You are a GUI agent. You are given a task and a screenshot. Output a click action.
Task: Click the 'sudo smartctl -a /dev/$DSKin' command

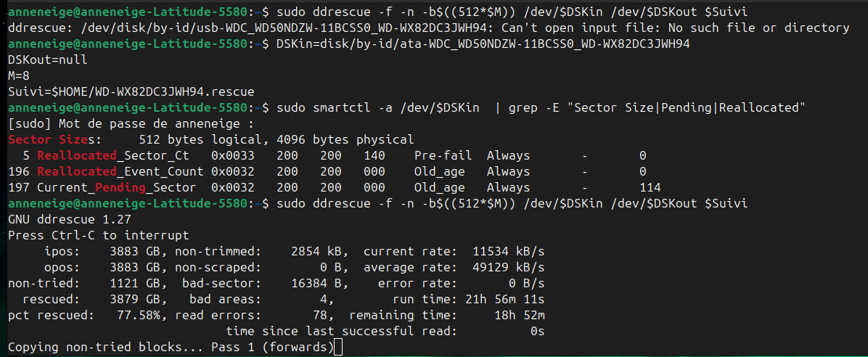click(x=377, y=107)
